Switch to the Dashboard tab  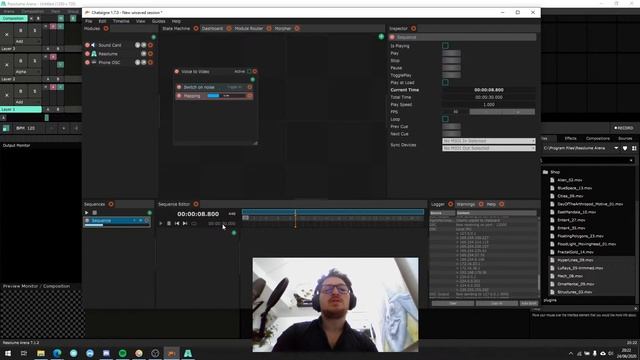pyautogui.click(x=212, y=29)
